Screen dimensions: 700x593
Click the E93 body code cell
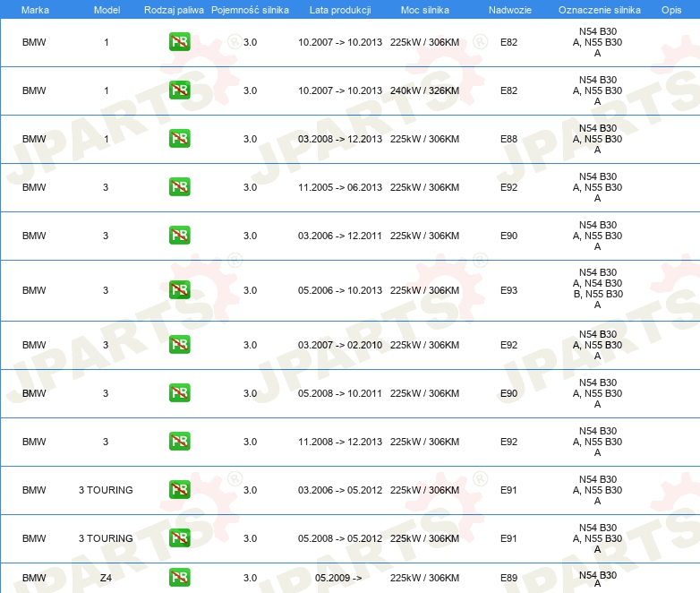click(508, 290)
